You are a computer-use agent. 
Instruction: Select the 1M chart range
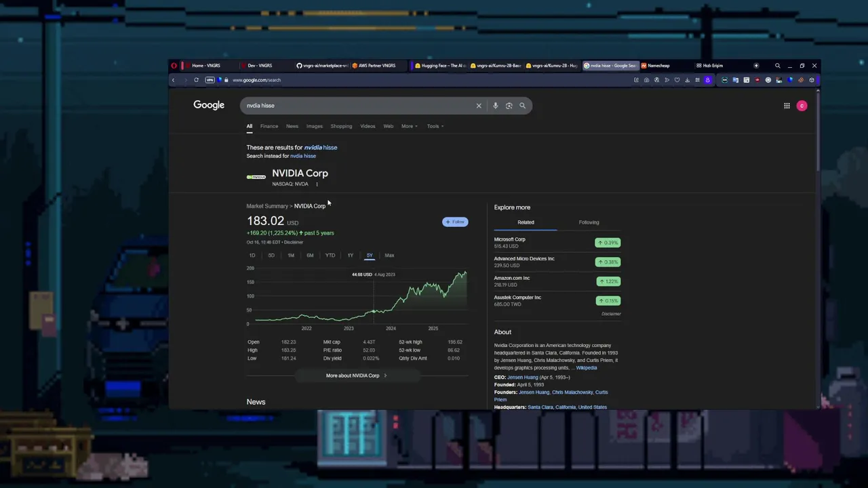[291, 256]
